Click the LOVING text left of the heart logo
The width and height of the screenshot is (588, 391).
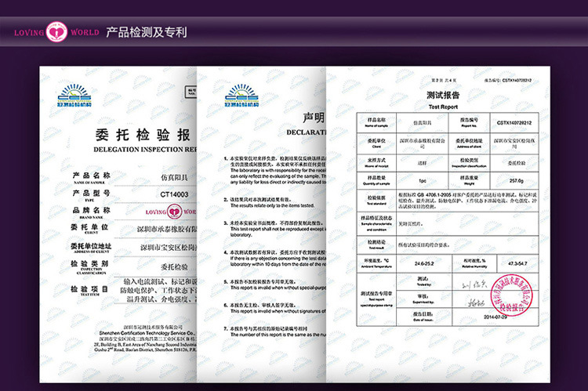click(x=27, y=33)
